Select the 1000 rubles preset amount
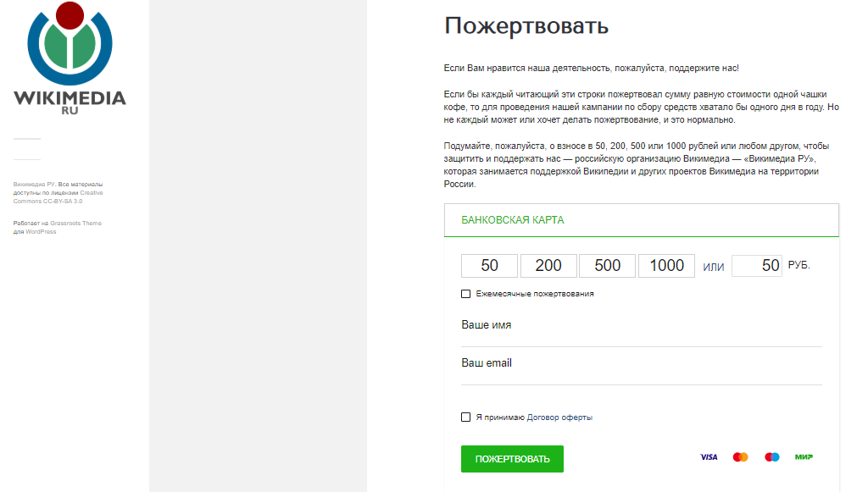Image resolution: width=868 pixels, height=492 pixels. (x=666, y=266)
